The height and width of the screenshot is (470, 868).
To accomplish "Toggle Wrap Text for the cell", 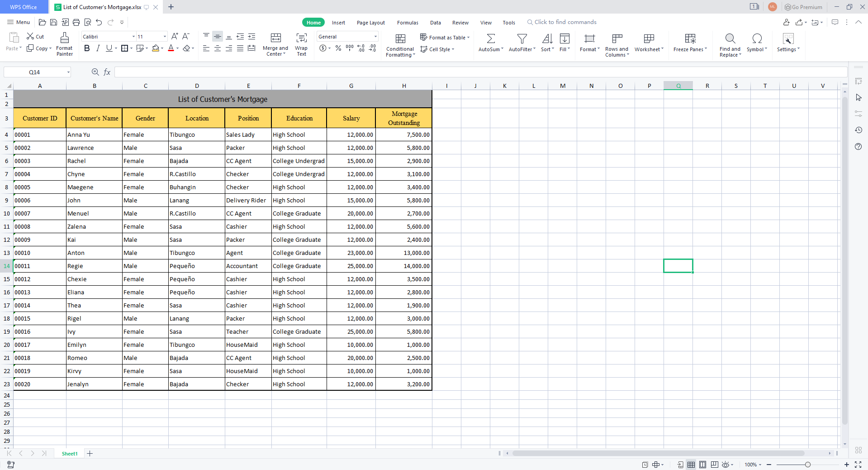I will [x=301, y=44].
